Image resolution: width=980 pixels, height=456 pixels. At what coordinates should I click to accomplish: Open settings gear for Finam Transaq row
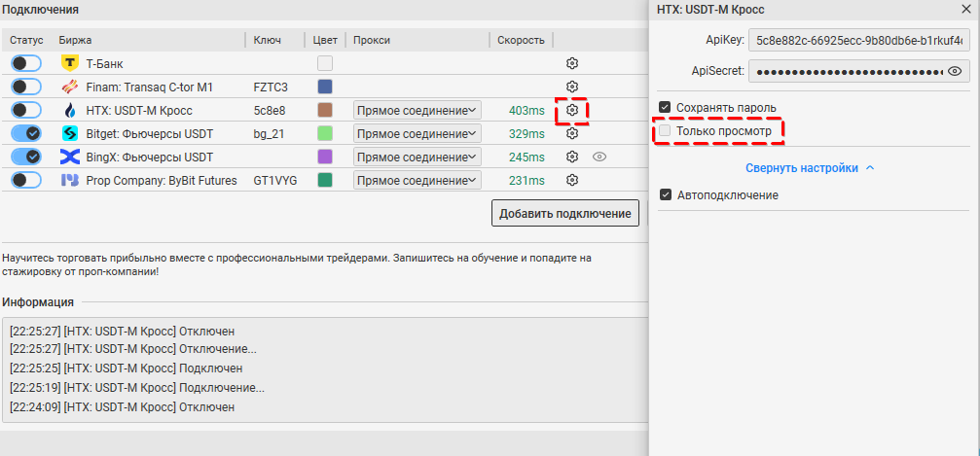(572, 87)
